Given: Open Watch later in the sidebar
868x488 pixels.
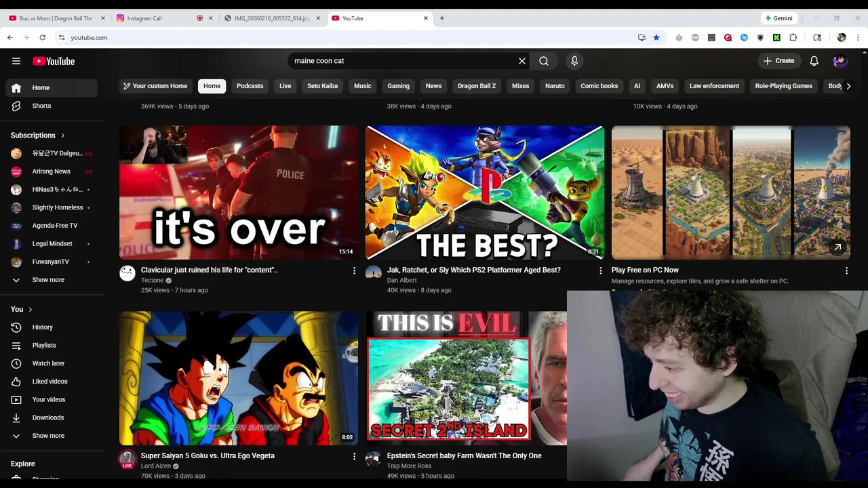Looking at the screenshot, I should tap(52, 363).
